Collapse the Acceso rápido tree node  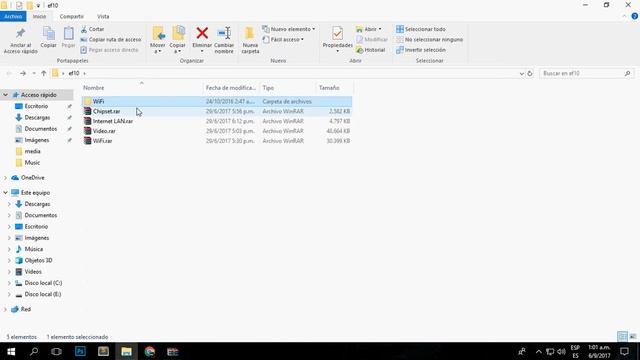(6, 95)
